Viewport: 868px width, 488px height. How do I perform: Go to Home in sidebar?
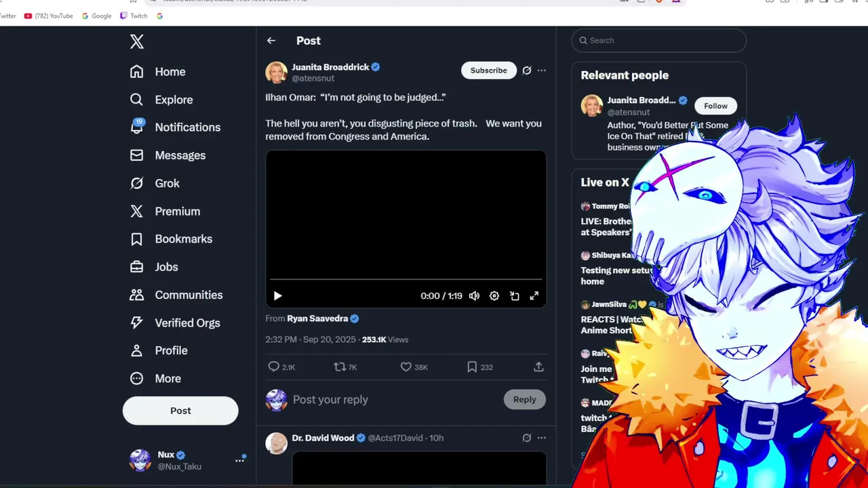[157, 72]
